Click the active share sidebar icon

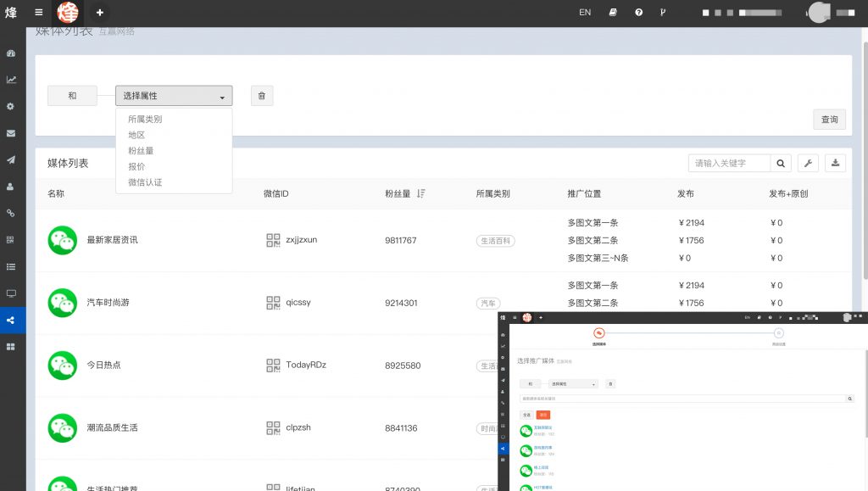tap(10, 320)
